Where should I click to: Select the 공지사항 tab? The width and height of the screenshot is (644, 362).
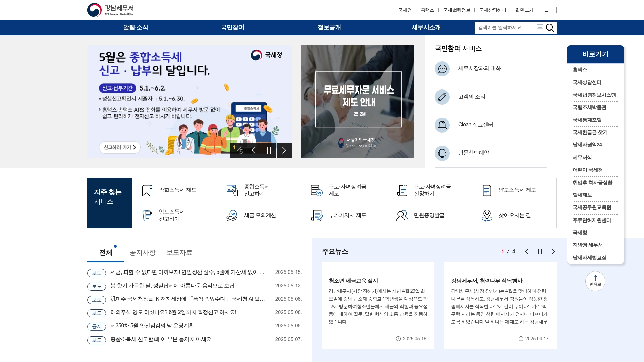[143, 252]
